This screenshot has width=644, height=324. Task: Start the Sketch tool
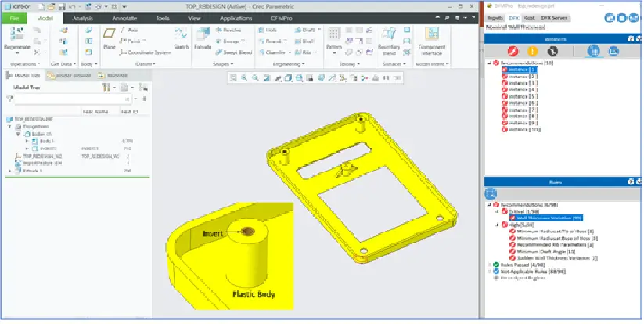click(181, 38)
